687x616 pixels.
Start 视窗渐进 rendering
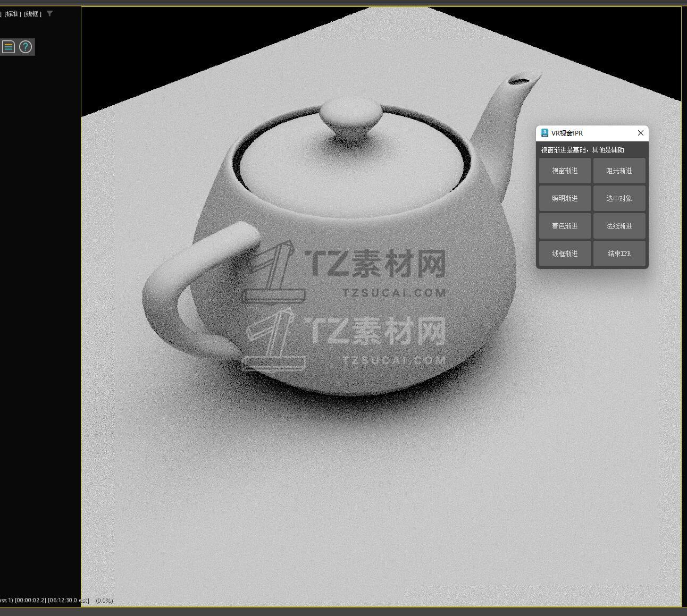pyautogui.click(x=565, y=171)
